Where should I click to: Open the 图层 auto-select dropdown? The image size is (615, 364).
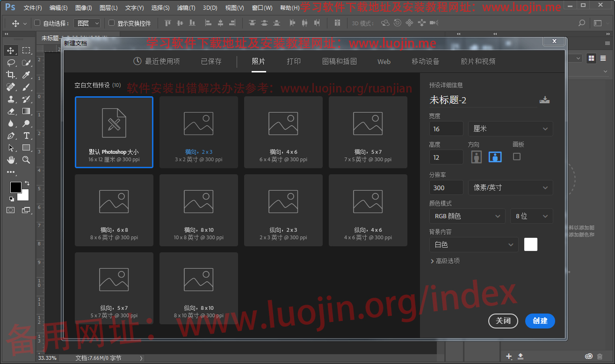click(87, 23)
